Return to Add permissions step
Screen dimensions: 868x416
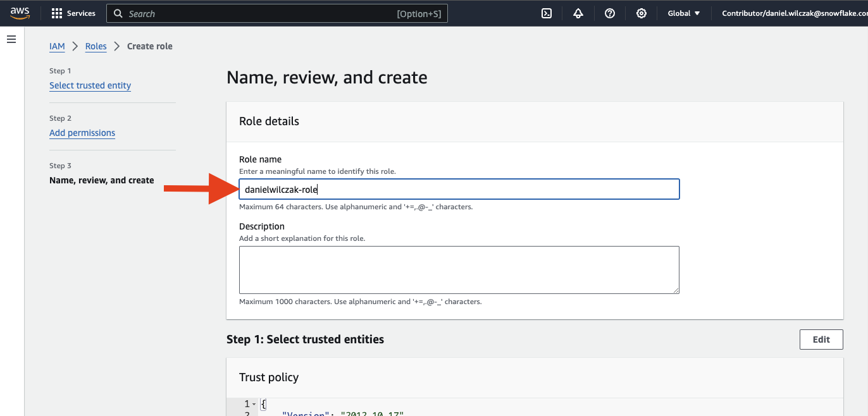82,133
